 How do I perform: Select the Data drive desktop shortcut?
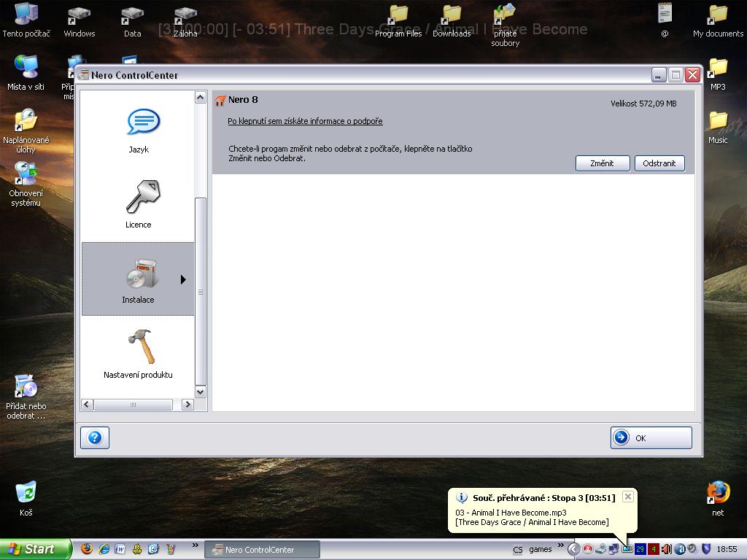pyautogui.click(x=133, y=22)
